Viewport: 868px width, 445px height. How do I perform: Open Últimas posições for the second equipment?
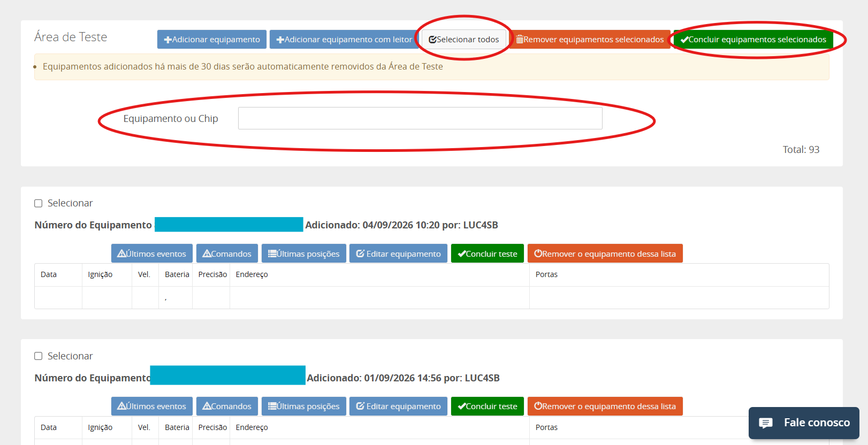point(303,406)
